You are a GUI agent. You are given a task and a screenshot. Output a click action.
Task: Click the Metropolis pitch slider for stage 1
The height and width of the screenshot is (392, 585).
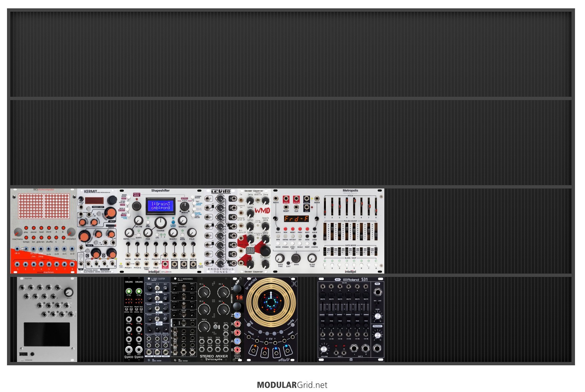325,206
